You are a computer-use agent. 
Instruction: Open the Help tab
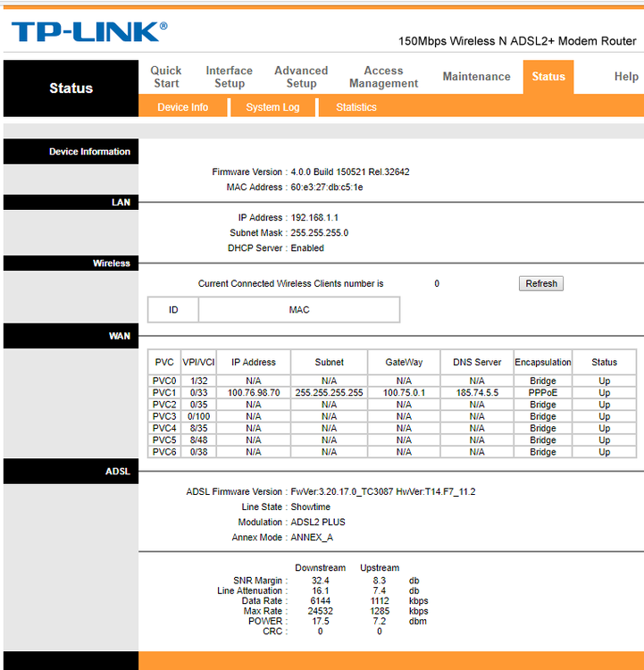click(x=625, y=77)
